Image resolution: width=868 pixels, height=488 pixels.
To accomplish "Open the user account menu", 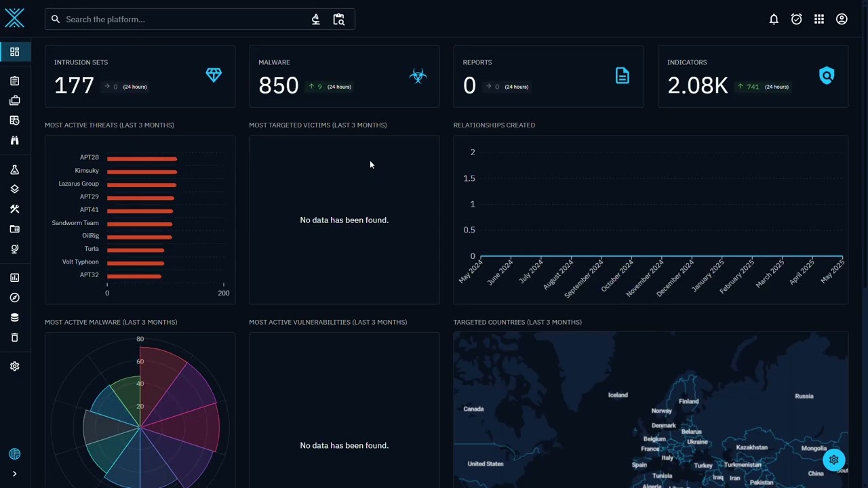I will 842,19.
